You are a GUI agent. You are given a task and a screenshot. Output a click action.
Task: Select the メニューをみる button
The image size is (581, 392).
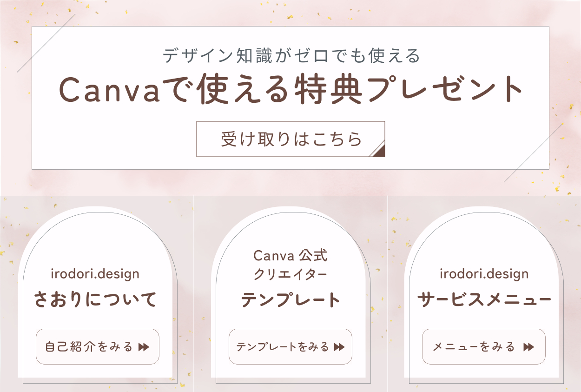click(x=483, y=347)
